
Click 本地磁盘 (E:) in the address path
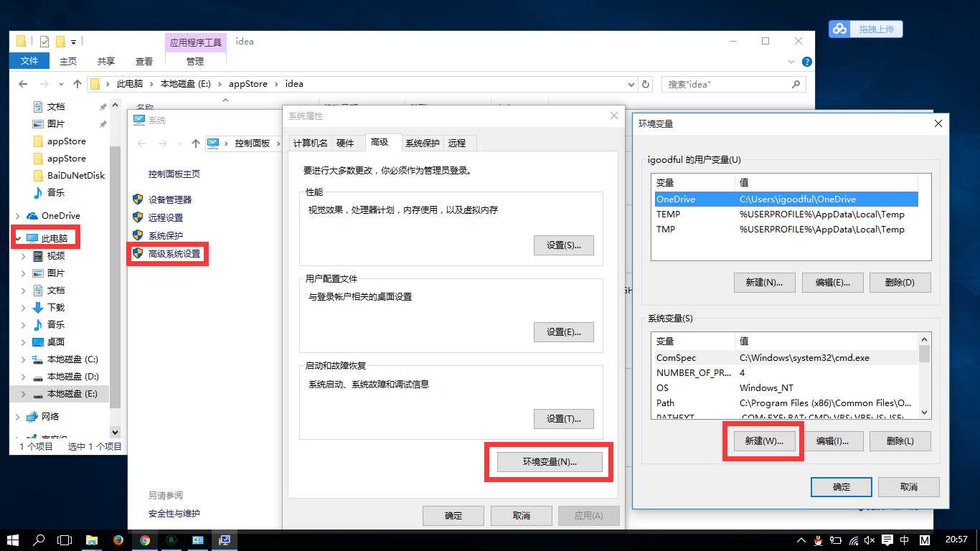(185, 84)
